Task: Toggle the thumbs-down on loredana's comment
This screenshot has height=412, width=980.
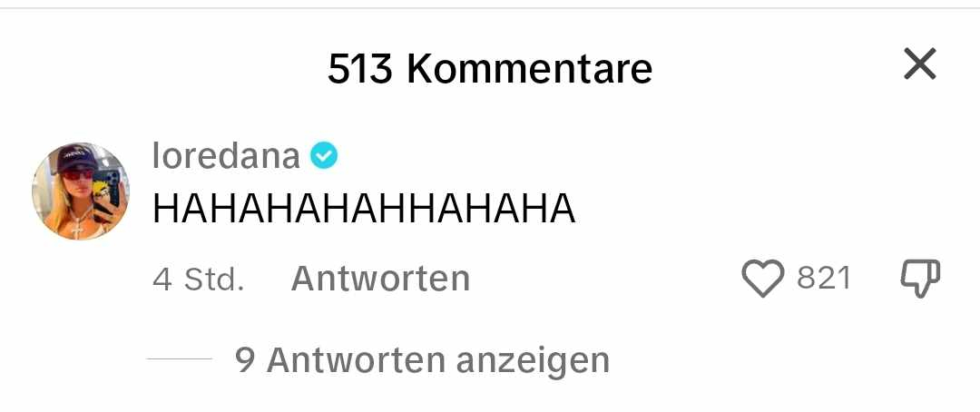Action: pos(920,280)
